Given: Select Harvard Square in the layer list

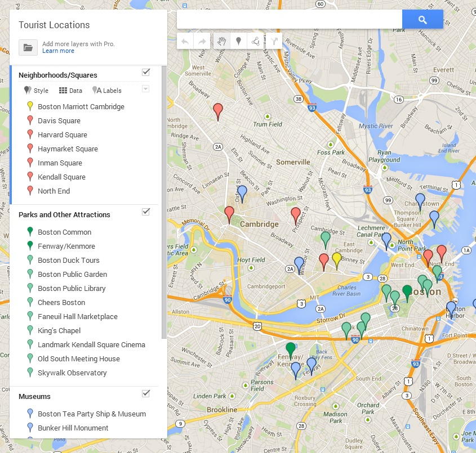Looking at the screenshot, I should pos(62,134).
